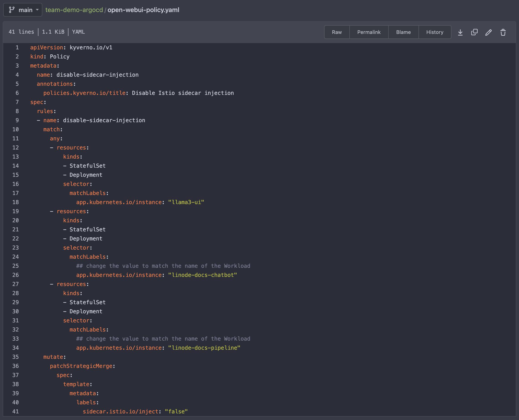Edit open-webui-policy.yaml using the pencil icon
This screenshot has height=420, width=519.
click(489, 32)
